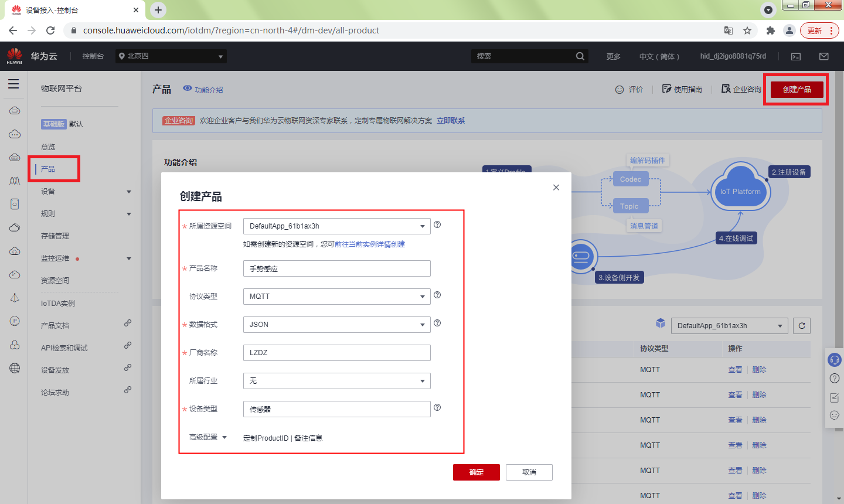Screen dimensions: 844x504
Task: Open the customer service headset icon
Action: point(835,359)
